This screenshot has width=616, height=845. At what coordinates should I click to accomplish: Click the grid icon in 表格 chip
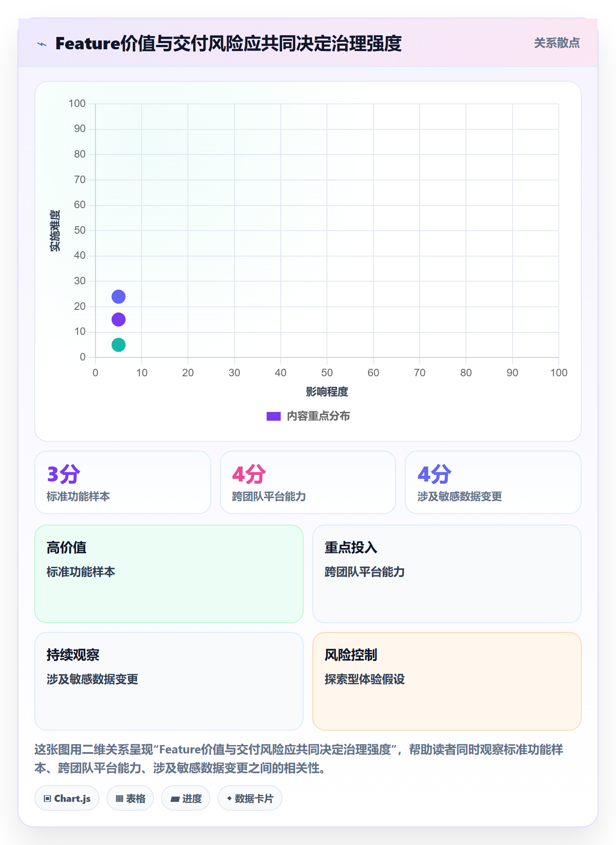coord(119,799)
